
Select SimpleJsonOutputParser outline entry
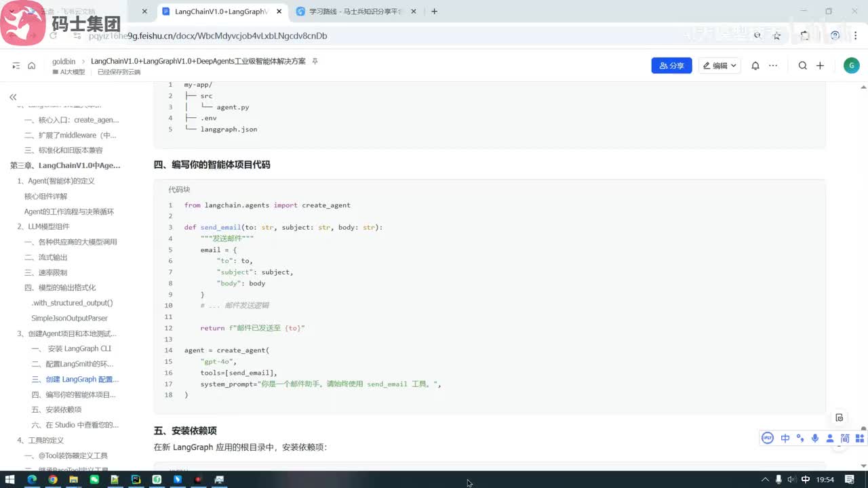click(70, 319)
